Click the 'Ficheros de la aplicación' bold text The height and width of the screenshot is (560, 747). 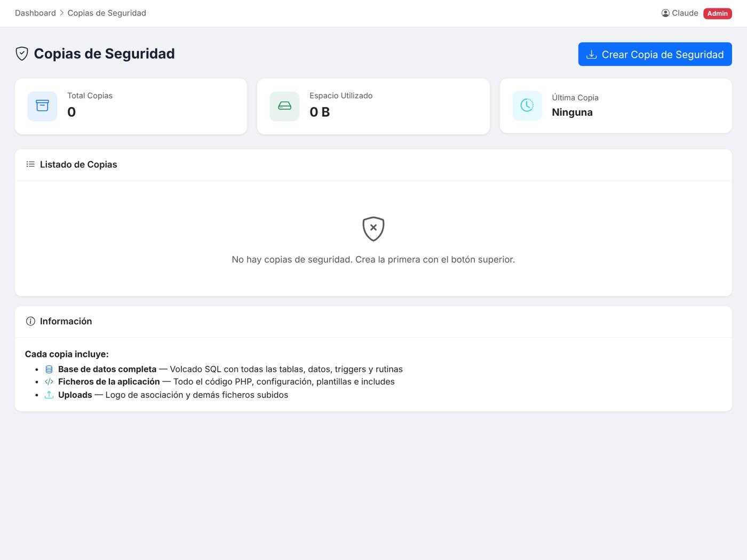click(109, 382)
